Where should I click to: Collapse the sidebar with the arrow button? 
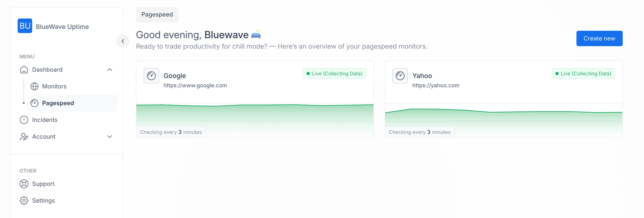tap(123, 41)
